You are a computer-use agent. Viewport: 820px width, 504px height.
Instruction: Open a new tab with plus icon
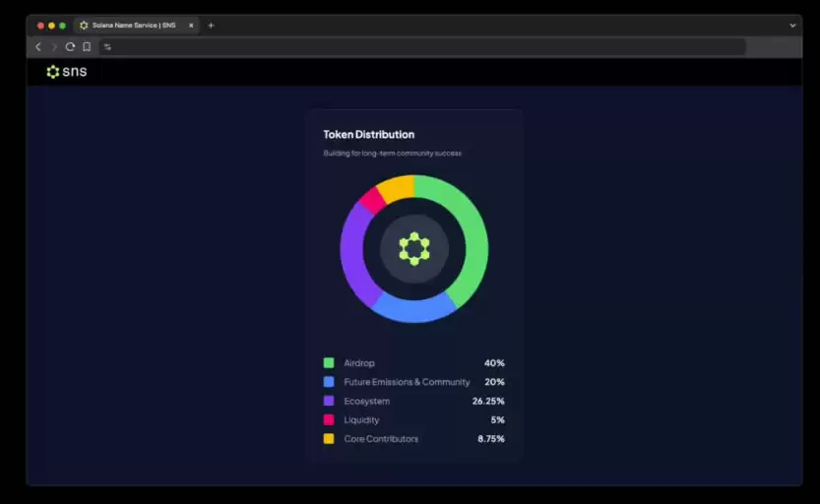click(211, 26)
